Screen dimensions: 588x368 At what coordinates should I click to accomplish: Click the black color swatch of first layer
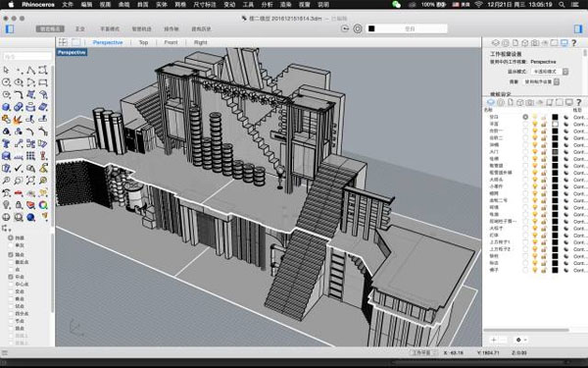pos(555,117)
